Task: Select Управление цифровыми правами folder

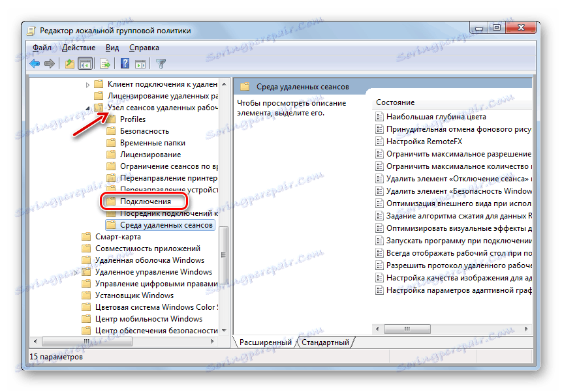Action: click(156, 284)
